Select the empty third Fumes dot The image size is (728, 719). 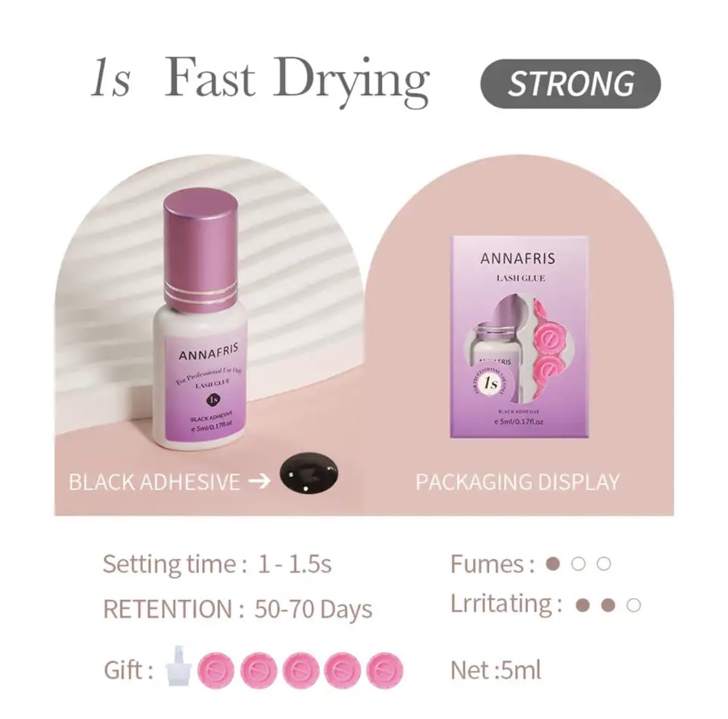pyautogui.click(x=603, y=564)
